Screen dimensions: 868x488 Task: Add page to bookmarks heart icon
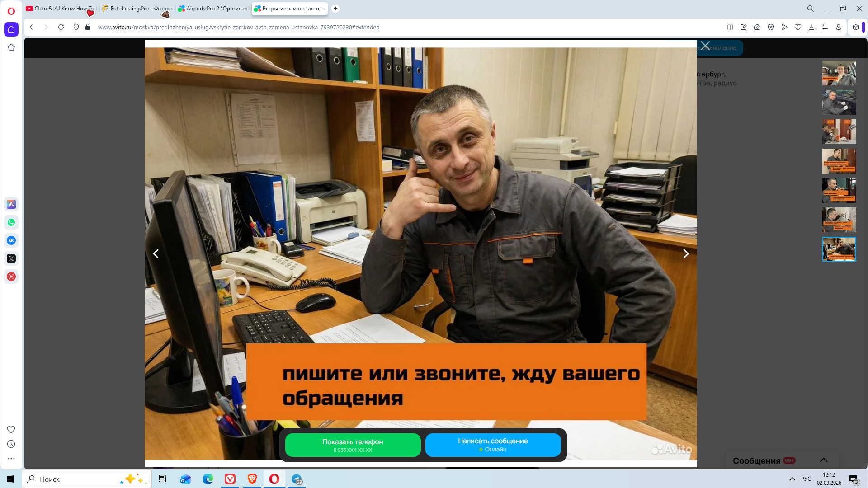coord(798,27)
